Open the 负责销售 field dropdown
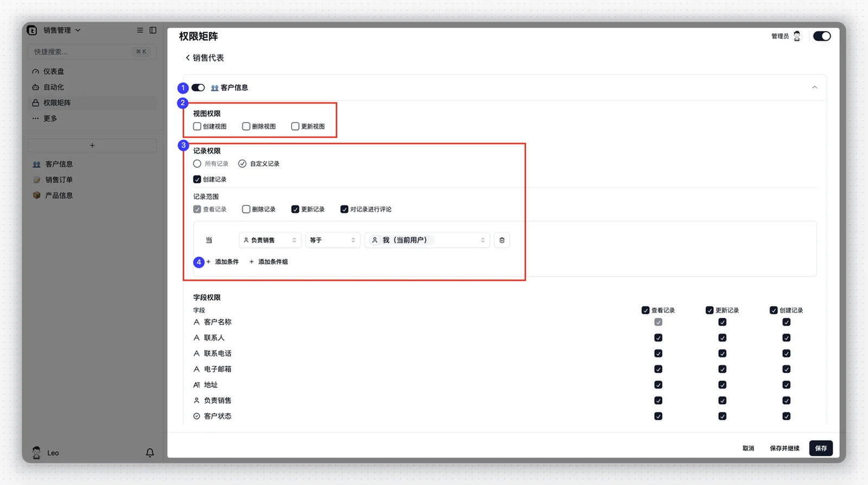Viewport: 868px width, 485px height. tap(270, 240)
